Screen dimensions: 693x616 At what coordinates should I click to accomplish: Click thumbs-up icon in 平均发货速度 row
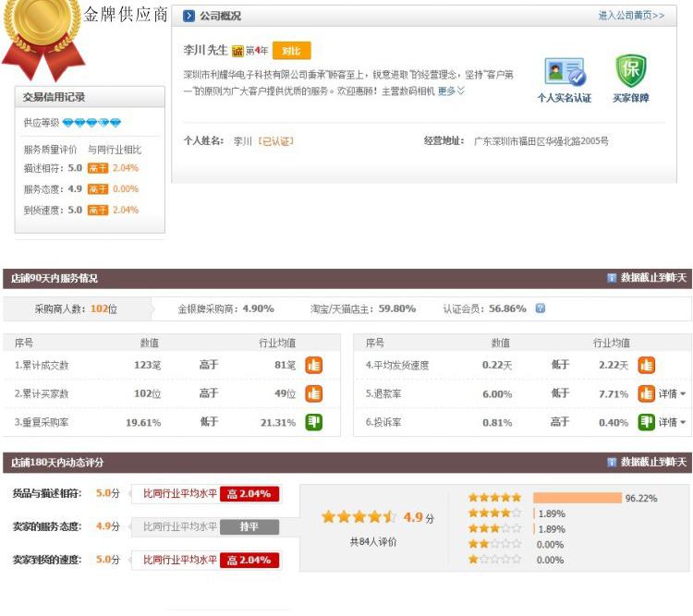(646, 365)
